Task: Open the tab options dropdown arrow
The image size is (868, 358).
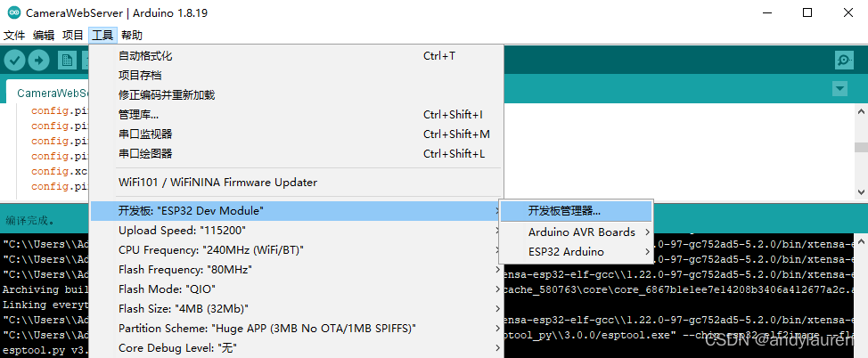Action: tap(839, 89)
